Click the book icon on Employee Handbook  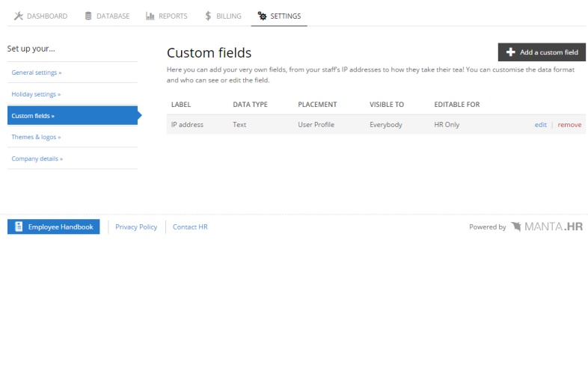pos(18,227)
